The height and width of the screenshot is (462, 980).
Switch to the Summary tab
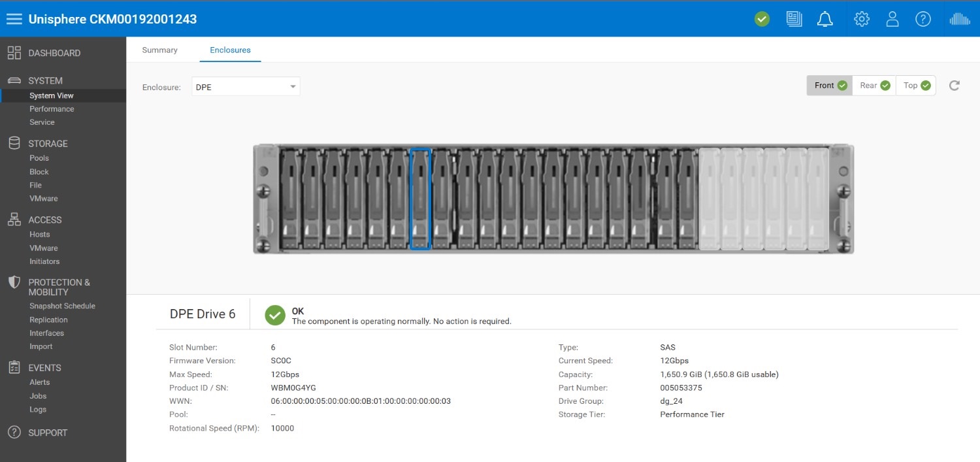tap(159, 50)
